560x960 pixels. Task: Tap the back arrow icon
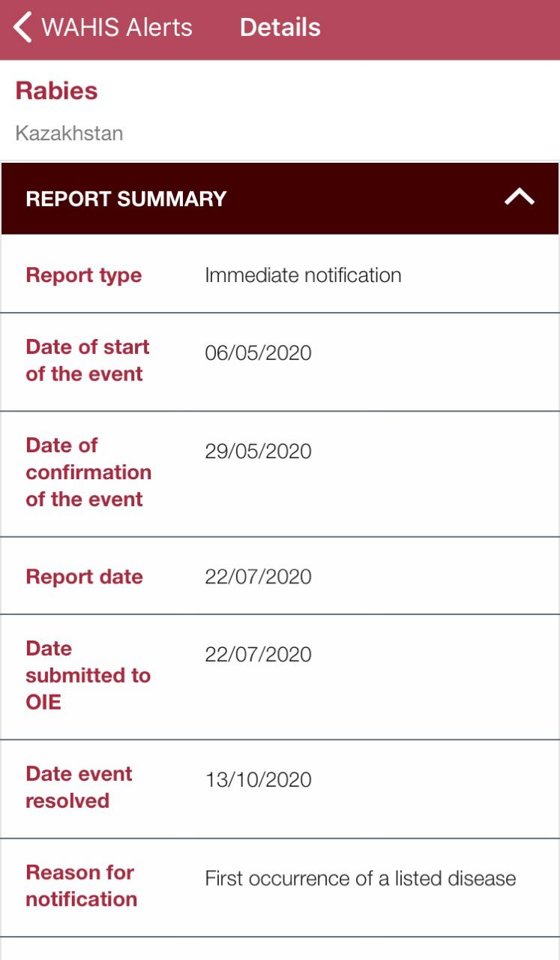pos(22,28)
